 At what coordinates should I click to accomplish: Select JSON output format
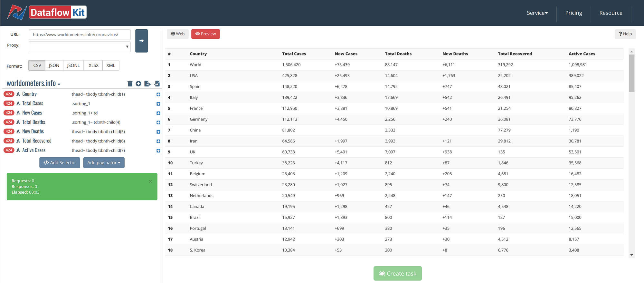coord(54,65)
